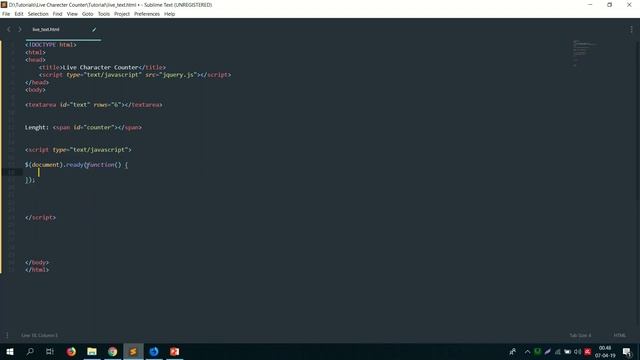Screen dimensions: 640x360
Task: Click the closing </body> tag
Action: 37,262
